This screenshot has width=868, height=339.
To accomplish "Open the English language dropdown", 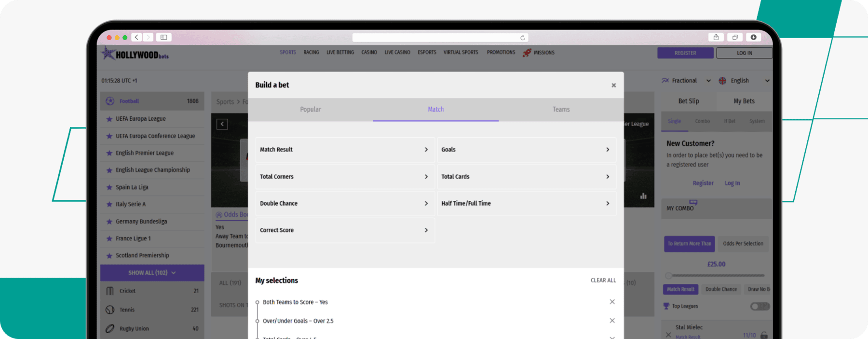I will tap(744, 81).
